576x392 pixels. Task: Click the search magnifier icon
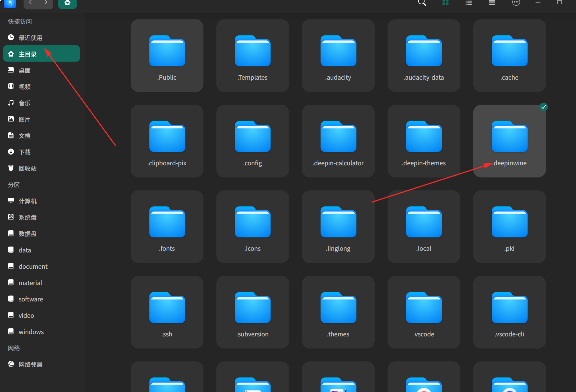pos(422,3)
